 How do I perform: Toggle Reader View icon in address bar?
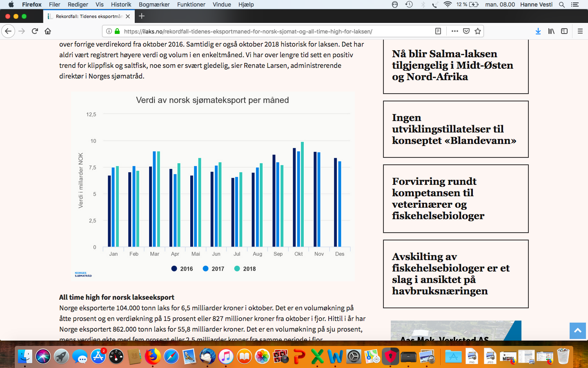(438, 31)
